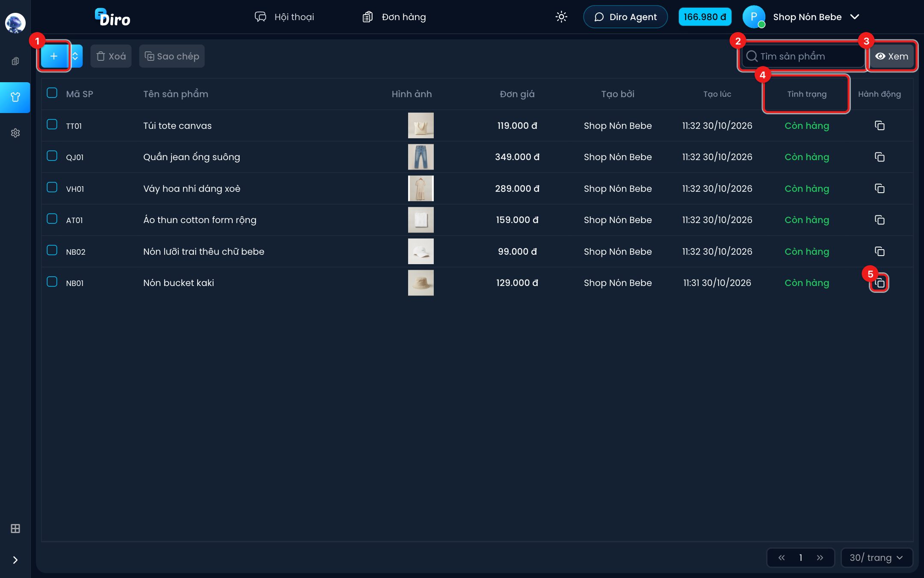Open the settings gear in the sidebar

click(15, 133)
